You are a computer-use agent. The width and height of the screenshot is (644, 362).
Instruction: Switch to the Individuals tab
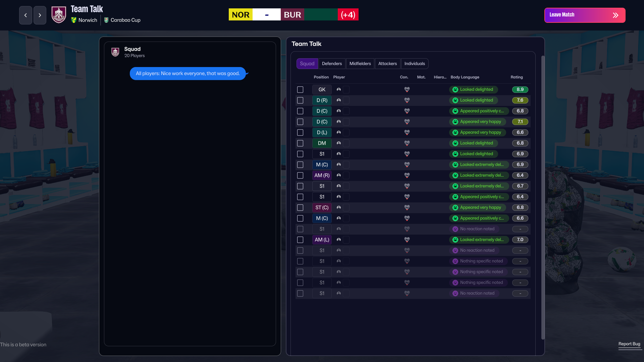coord(415,64)
